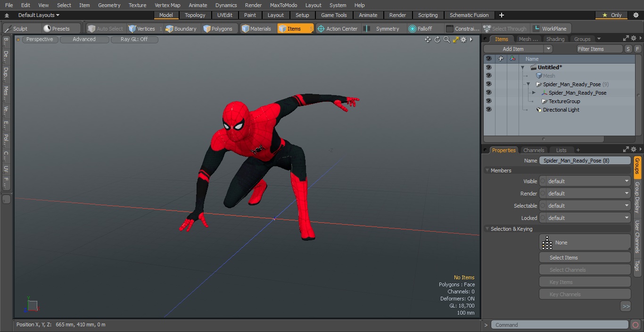Viewport: 644px width, 332px height.
Task: Click the Filter Items field
Action: point(600,49)
